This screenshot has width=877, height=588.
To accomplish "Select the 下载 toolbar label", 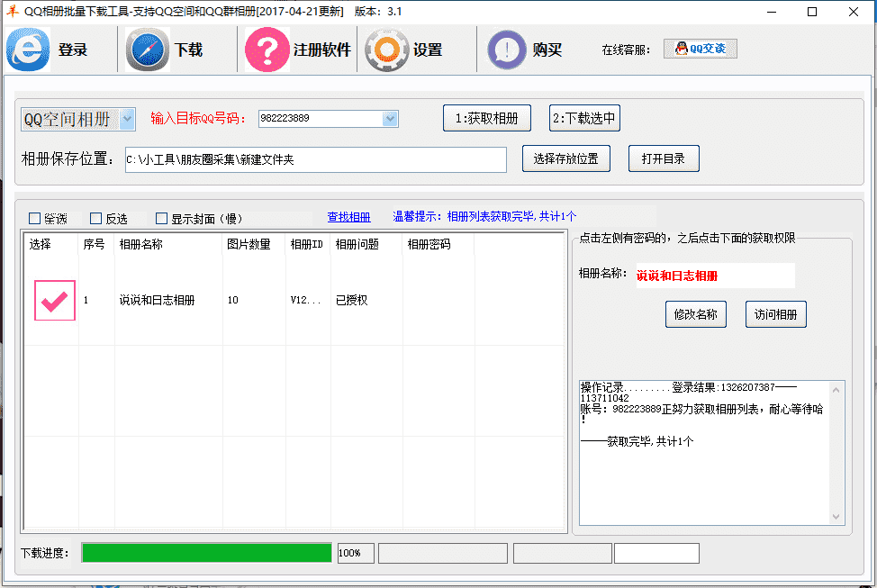I will coord(188,50).
